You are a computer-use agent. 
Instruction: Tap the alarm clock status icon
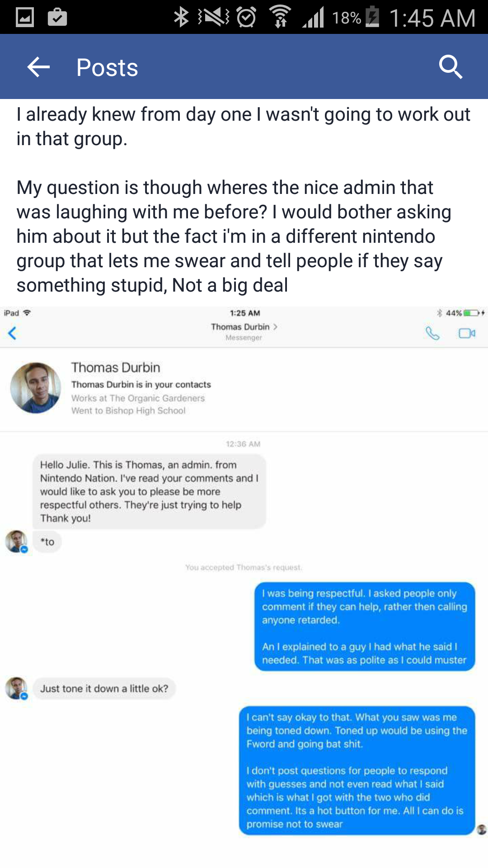coord(246,17)
